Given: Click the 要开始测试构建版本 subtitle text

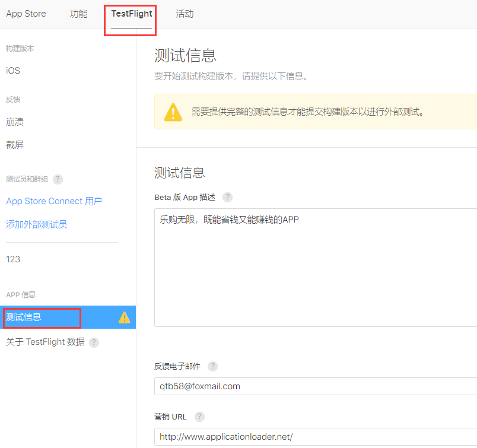Looking at the screenshot, I should click(x=231, y=76).
